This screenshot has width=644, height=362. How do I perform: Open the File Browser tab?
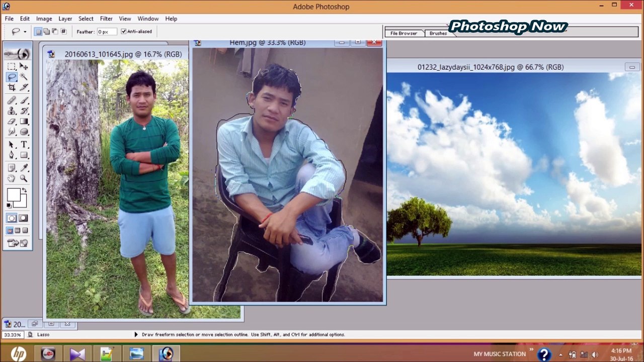[404, 33]
